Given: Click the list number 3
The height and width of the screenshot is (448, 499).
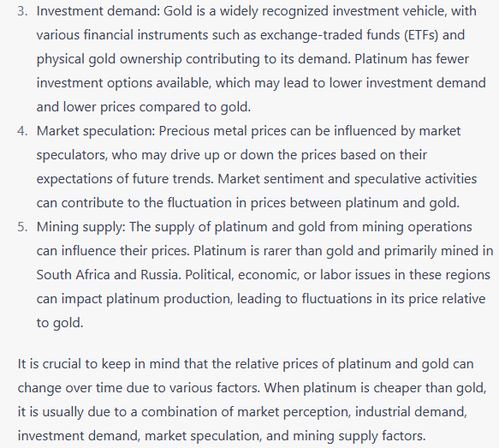Looking at the screenshot, I should (22, 11).
